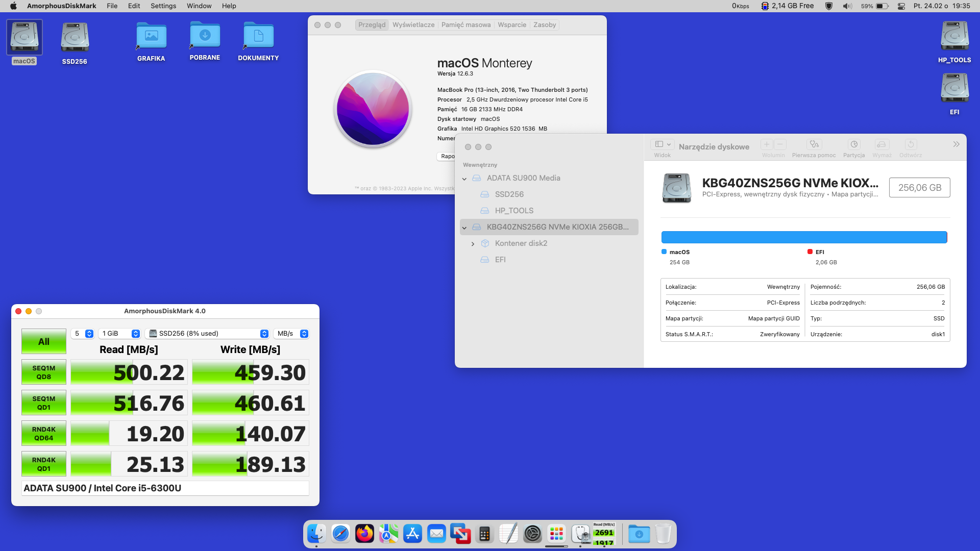Open Maps from the Dock
The image size is (980, 551).
pos(388,534)
